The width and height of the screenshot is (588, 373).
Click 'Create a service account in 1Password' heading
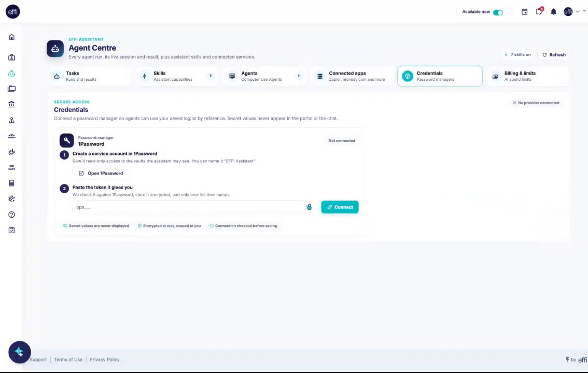click(x=115, y=153)
